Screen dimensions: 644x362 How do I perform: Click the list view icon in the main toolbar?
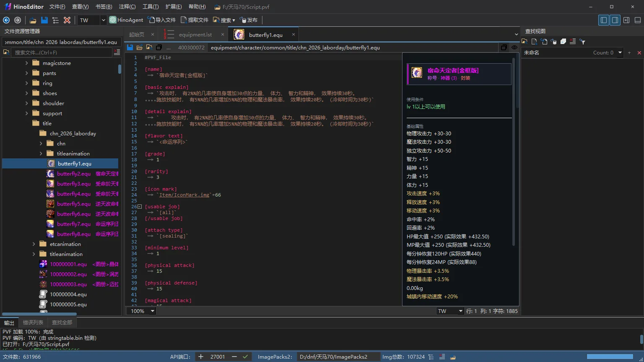55,20
